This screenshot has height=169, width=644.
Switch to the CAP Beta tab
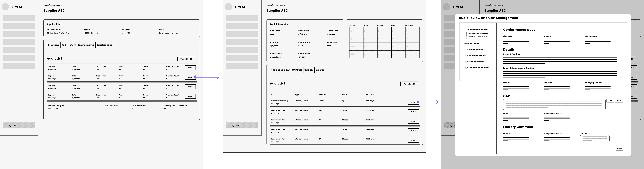tap(297, 70)
